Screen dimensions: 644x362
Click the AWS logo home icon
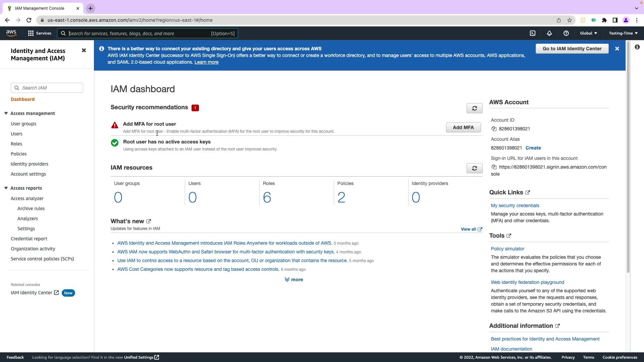(x=11, y=33)
